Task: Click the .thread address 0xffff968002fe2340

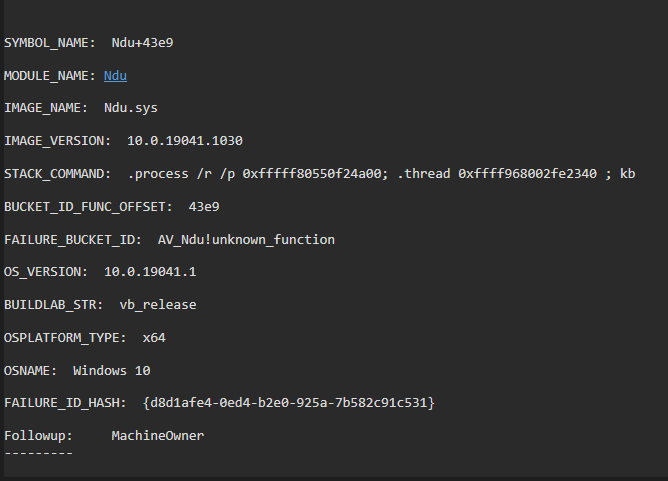Action: click(x=528, y=174)
